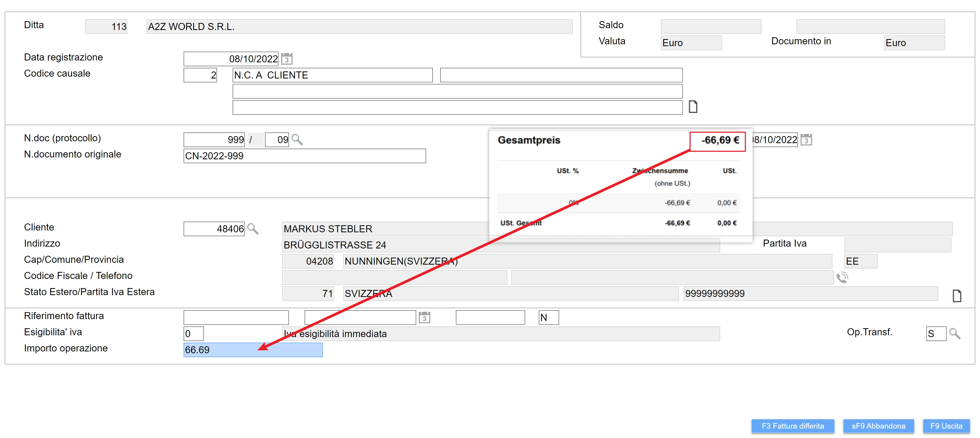980x438 pixels.
Task: Click Codice causale number field
Action: click(200, 75)
